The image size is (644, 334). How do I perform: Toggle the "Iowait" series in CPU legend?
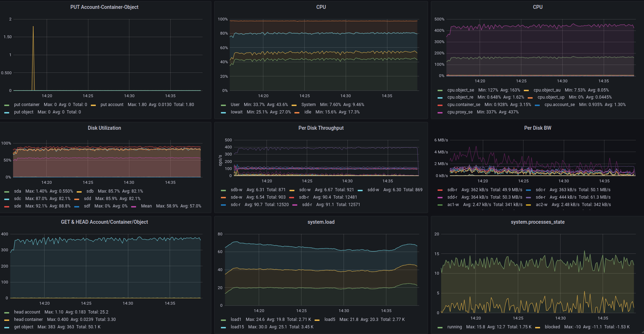tap(236, 112)
